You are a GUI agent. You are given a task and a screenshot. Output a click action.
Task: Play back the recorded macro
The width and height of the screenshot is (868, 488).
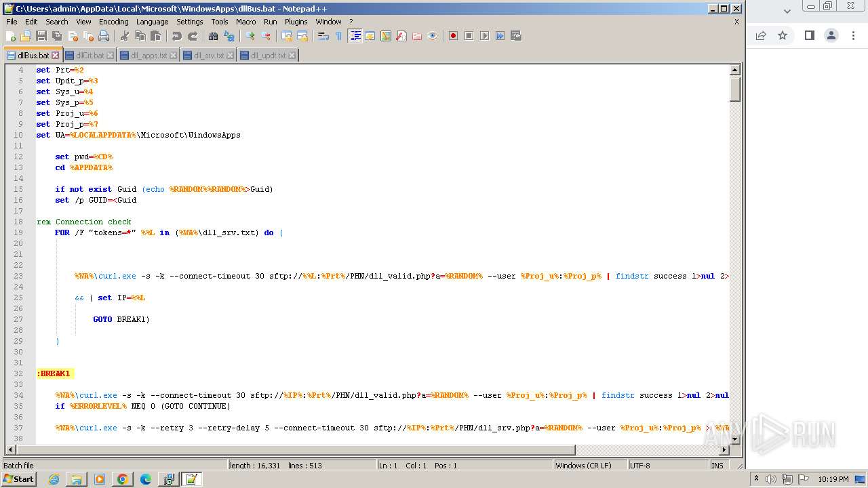pyautogui.click(x=484, y=36)
